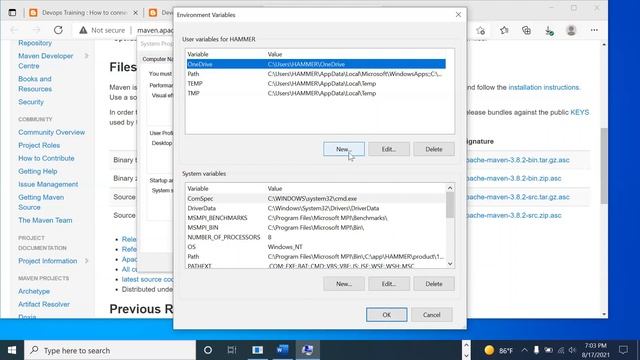Open Cortana circle icon on taskbar
640x360 pixels.
pyautogui.click(x=208, y=350)
